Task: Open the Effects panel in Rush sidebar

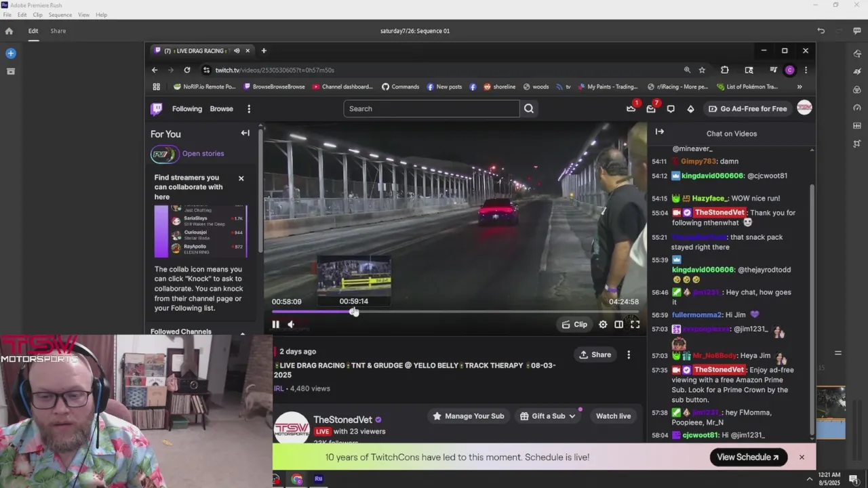Action: [857, 71]
